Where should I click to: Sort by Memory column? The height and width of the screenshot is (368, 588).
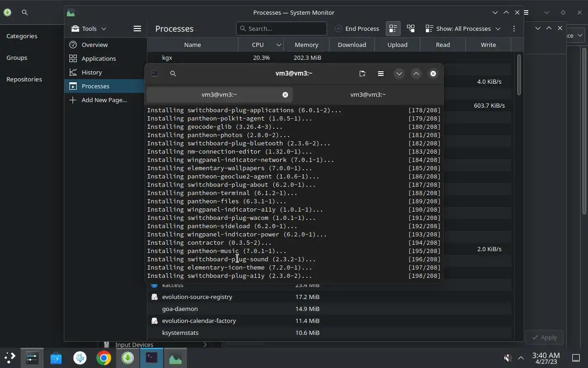pos(306,45)
